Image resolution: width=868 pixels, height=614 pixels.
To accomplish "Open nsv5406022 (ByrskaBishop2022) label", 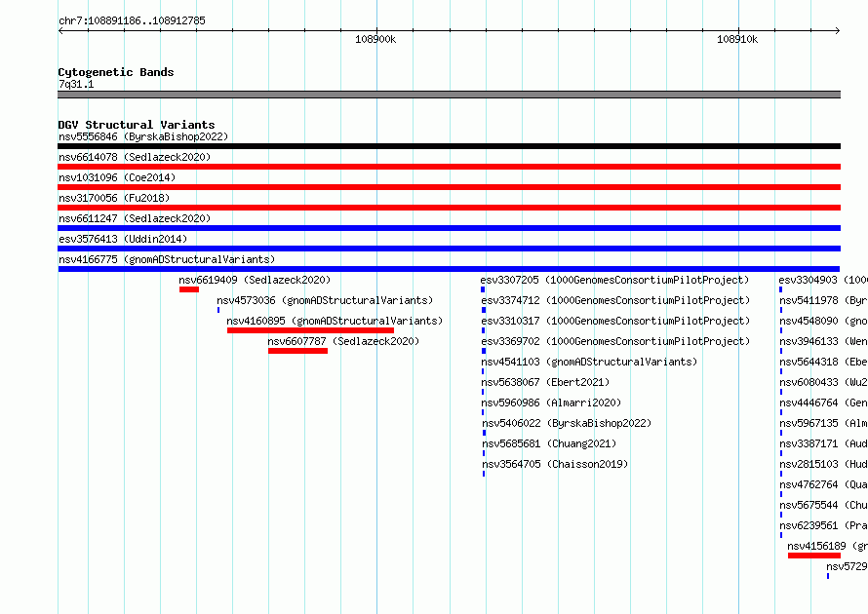I will 567,423.
